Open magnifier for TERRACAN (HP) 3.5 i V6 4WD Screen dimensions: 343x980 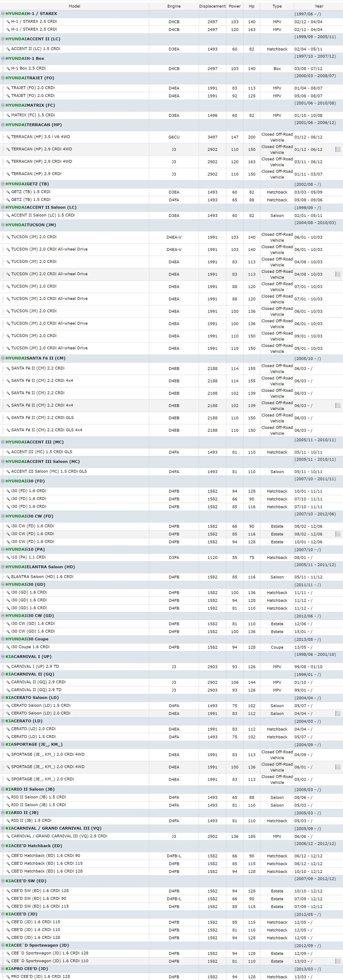pyautogui.click(x=8, y=137)
